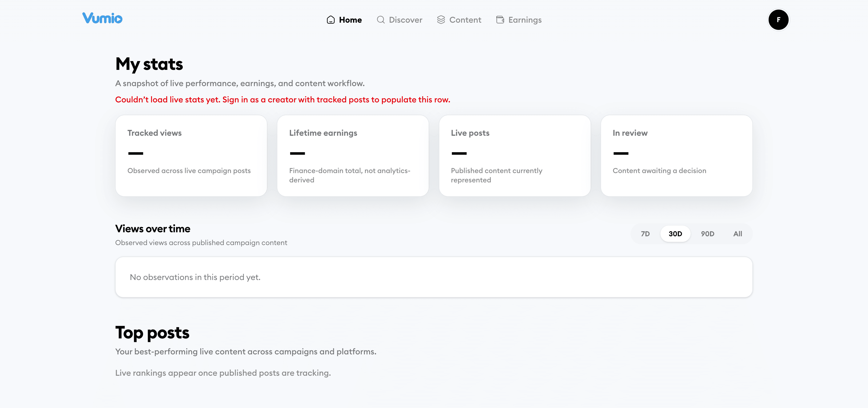
Task: Click the Earnings wallet icon
Action: [x=500, y=20]
